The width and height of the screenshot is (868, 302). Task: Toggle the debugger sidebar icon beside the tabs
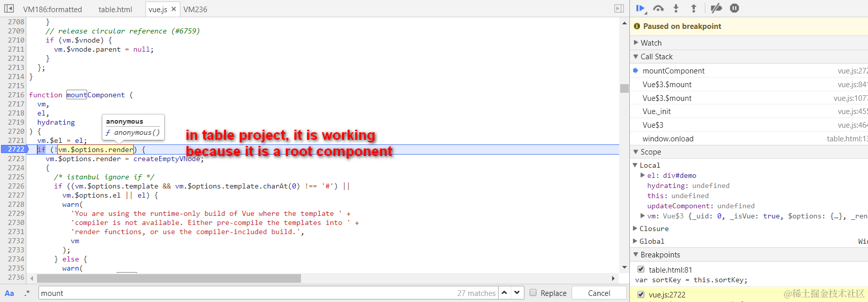619,9
